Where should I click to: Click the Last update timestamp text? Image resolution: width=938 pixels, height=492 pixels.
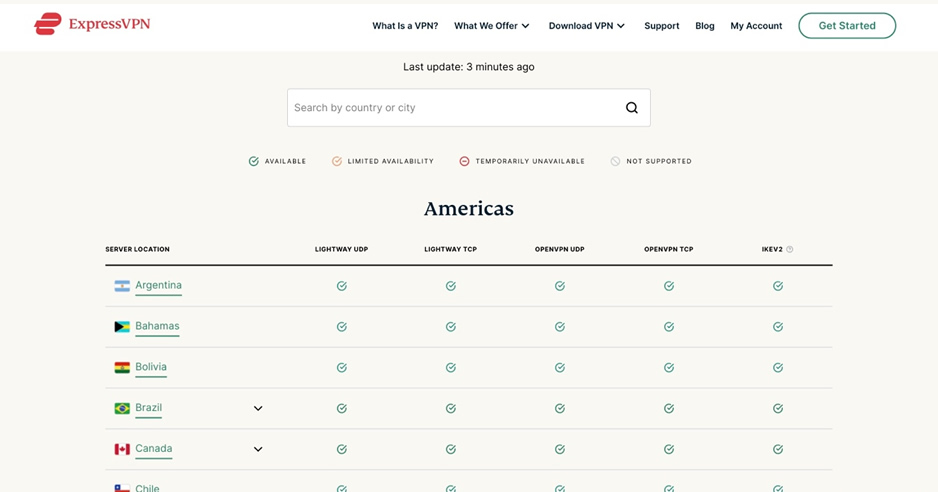pos(468,67)
